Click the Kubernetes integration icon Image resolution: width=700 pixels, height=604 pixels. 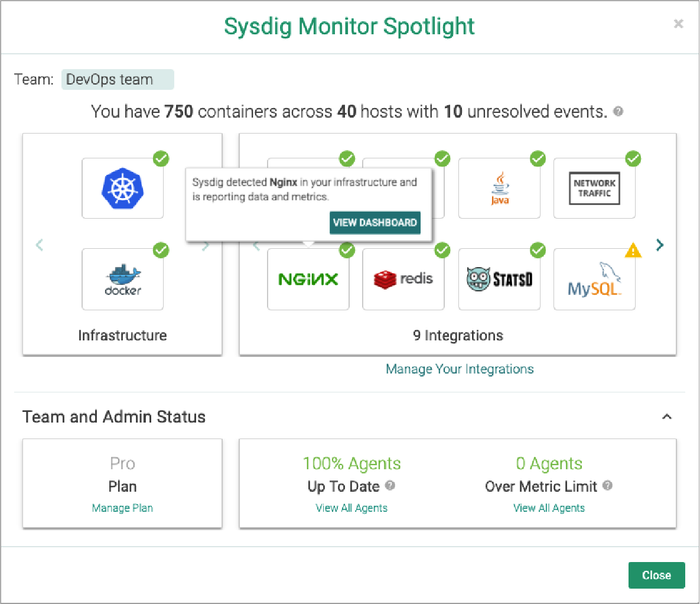[x=122, y=188]
